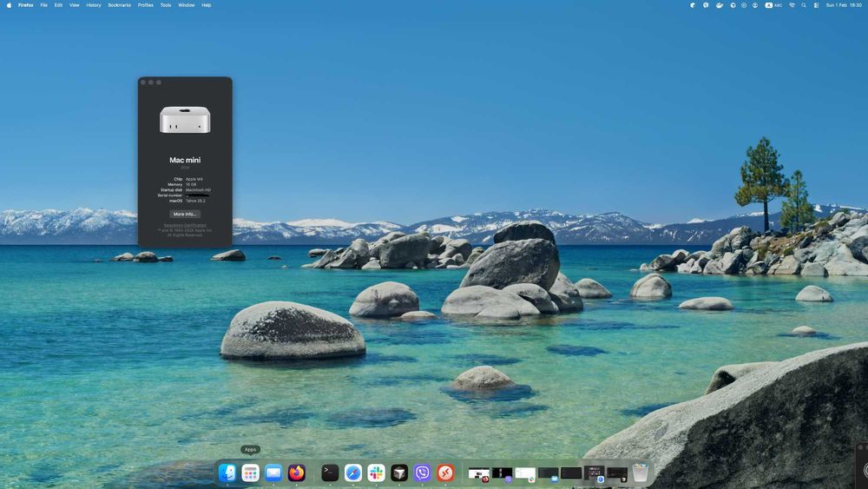Open the Edit menu

click(x=58, y=5)
